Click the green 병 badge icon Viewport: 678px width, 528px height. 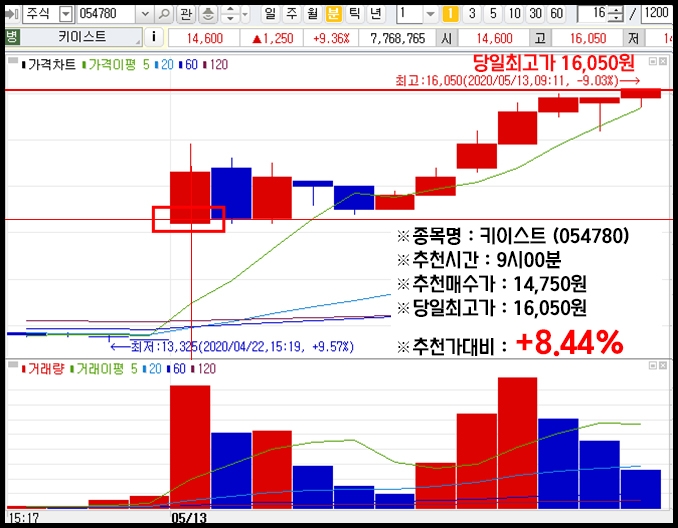(12, 37)
